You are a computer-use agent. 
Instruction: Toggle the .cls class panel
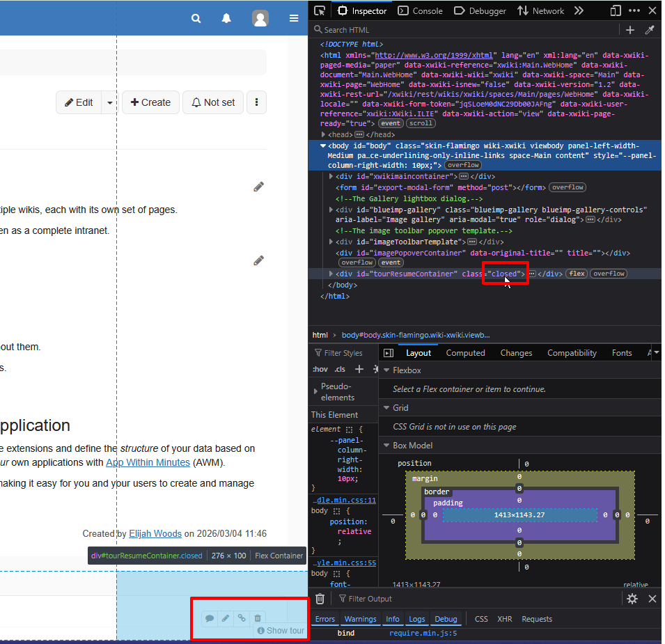pyautogui.click(x=340, y=369)
